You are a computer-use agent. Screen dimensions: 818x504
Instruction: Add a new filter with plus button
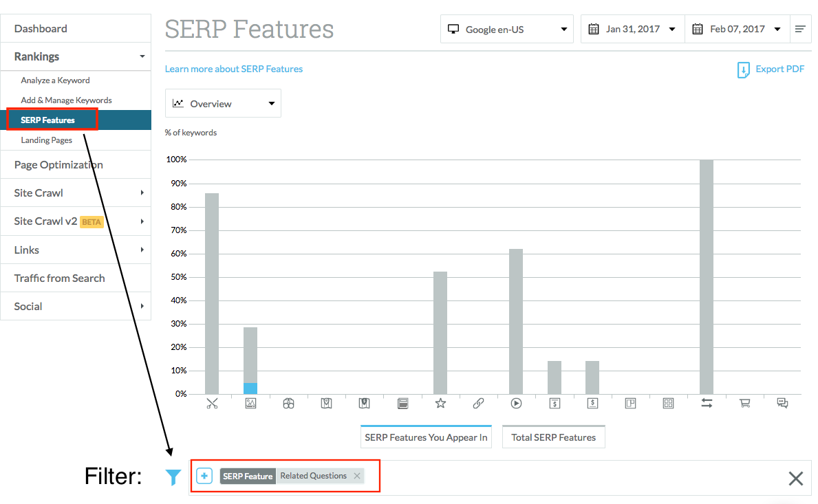point(204,476)
